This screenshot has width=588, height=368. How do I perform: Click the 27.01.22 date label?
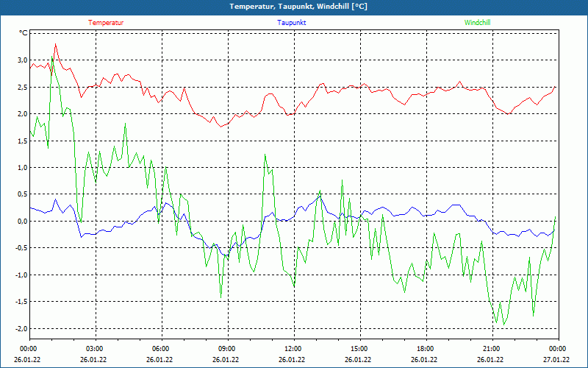point(556,359)
